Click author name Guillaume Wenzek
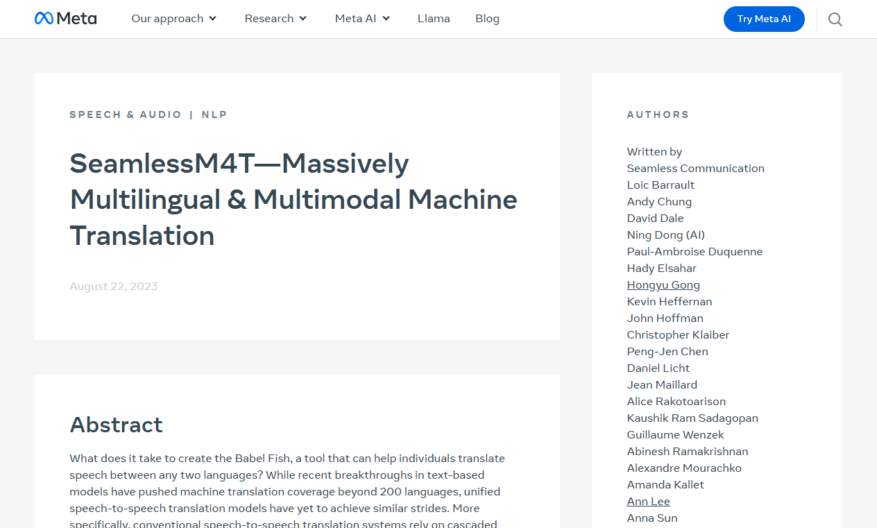This screenshot has height=528, width=877. click(675, 435)
